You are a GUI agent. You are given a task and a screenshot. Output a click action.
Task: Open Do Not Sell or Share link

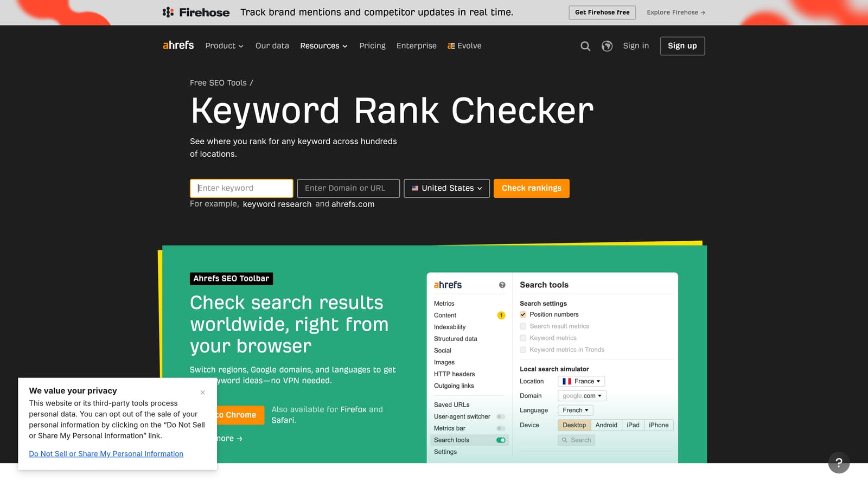(x=106, y=454)
